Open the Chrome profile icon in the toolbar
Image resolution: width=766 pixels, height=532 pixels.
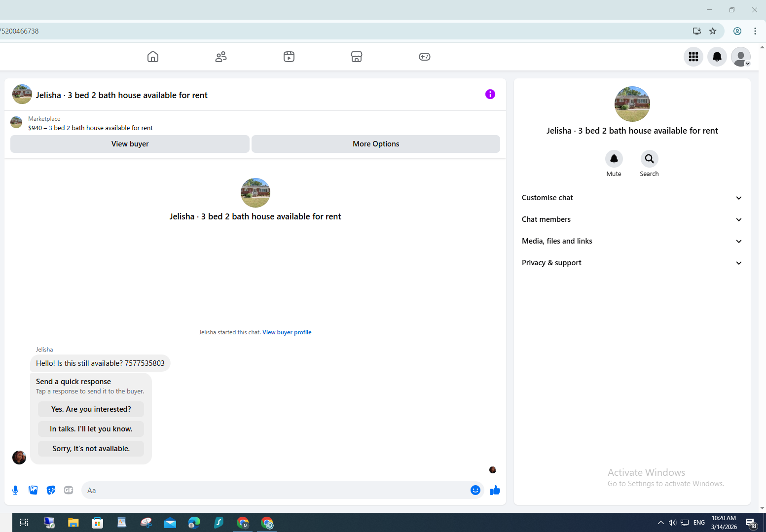pyautogui.click(x=737, y=31)
